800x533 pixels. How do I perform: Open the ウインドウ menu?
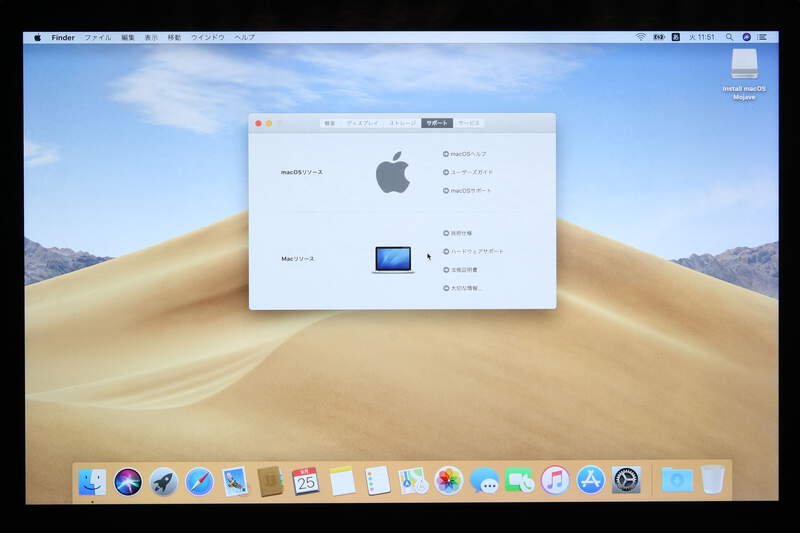pyautogui.click(x=208, y=37)
